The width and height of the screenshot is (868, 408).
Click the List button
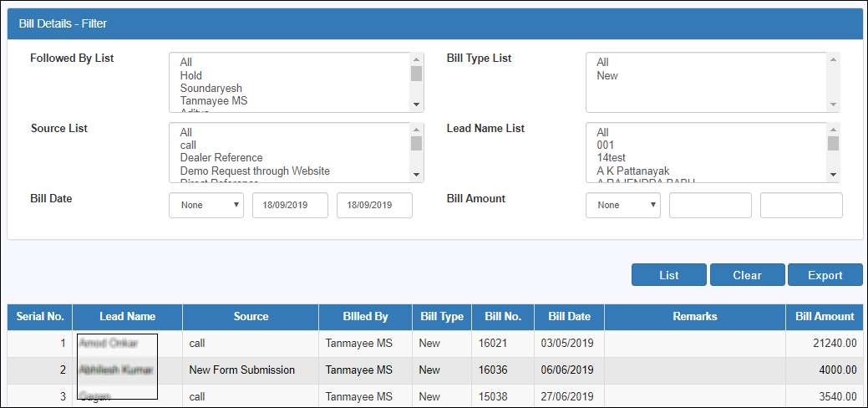[668, 275]
